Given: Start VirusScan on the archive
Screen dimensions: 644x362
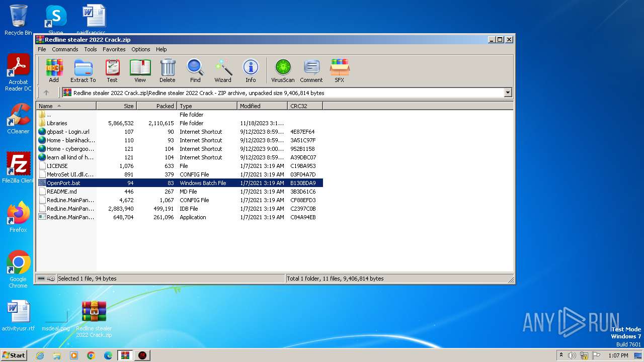Looking at the screenshot, I should [283, 70].
